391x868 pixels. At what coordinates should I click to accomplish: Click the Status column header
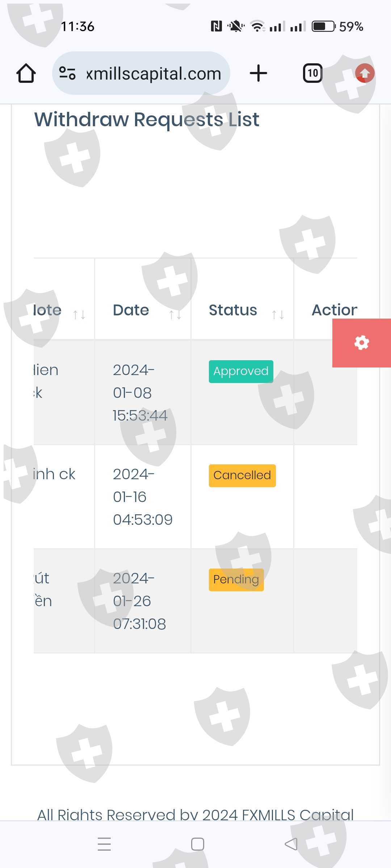[x=233, y=310]
